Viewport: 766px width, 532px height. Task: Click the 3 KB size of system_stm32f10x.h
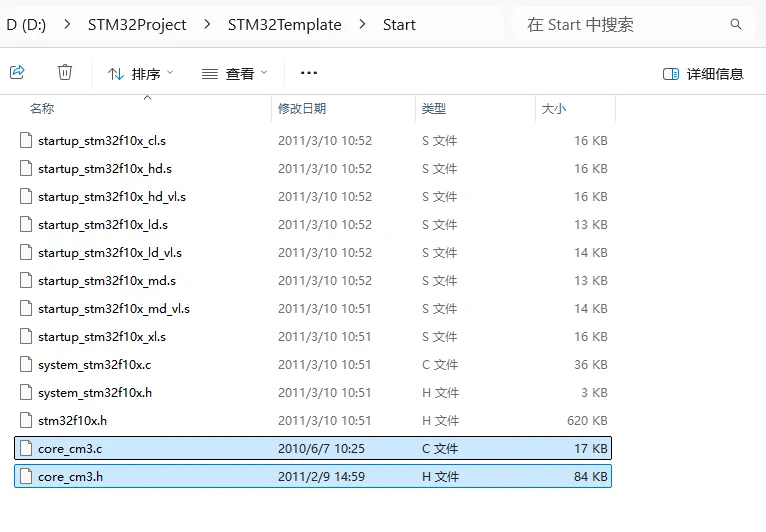pyautogui.click(x=594, y=393)
